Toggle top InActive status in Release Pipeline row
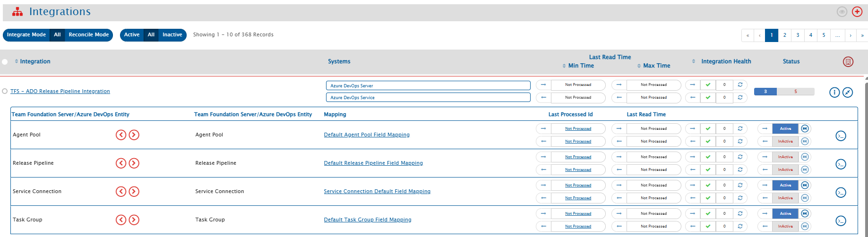 [x=785, y=157]
